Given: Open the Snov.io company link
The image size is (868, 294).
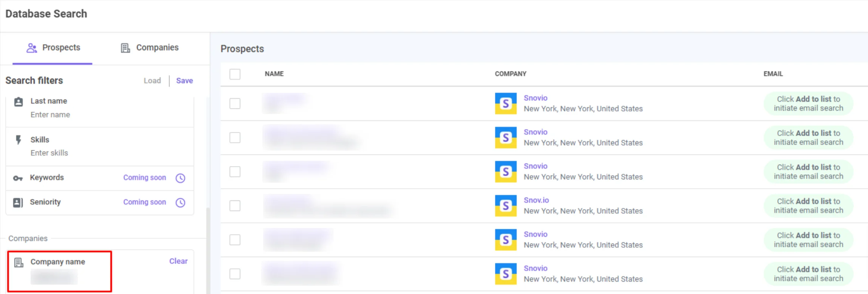Looking at the screenshot, I should tap(536, 200).
